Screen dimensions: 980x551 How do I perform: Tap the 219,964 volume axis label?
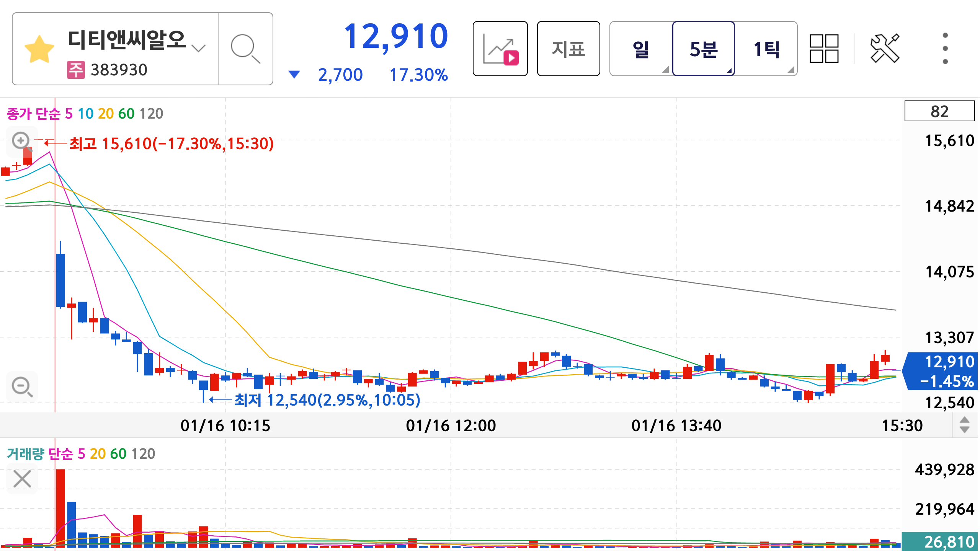coord(945,509)
